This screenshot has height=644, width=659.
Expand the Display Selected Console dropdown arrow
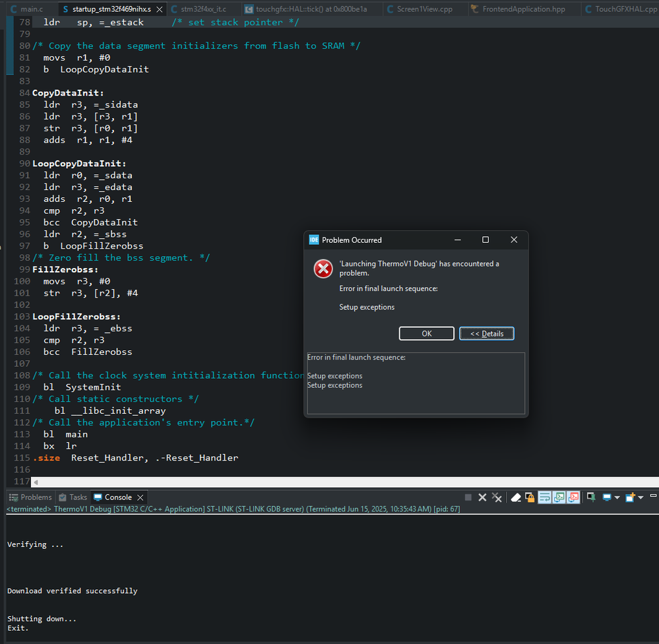pos(617,498)
